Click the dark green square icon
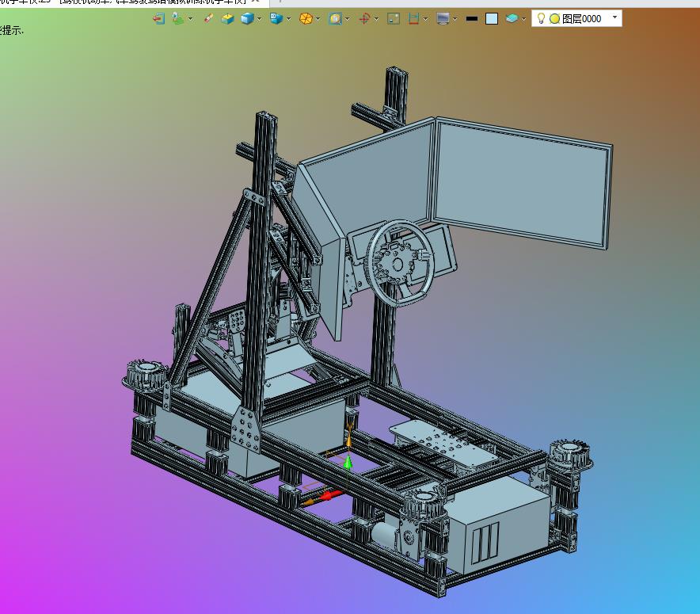Screen dimensions: 700x614 394,19
